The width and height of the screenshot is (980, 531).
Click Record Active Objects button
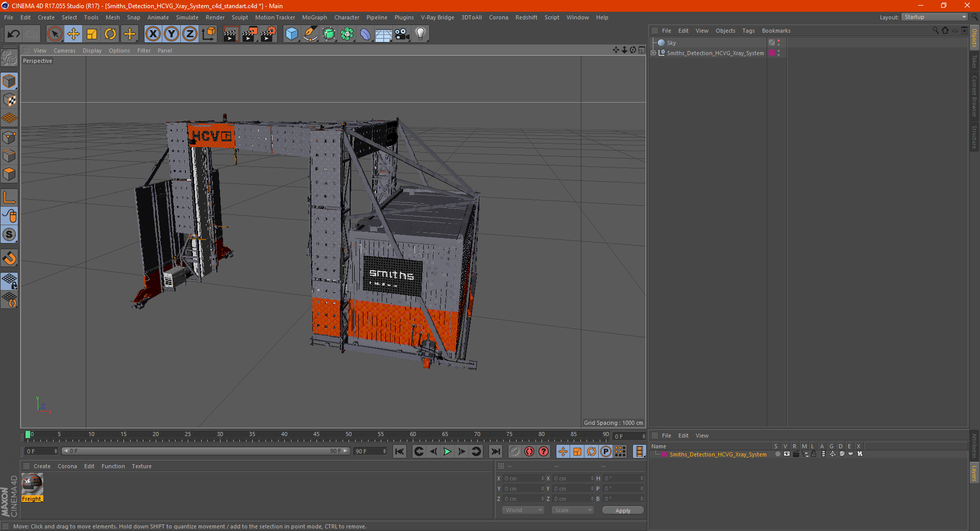pos(514,451)
